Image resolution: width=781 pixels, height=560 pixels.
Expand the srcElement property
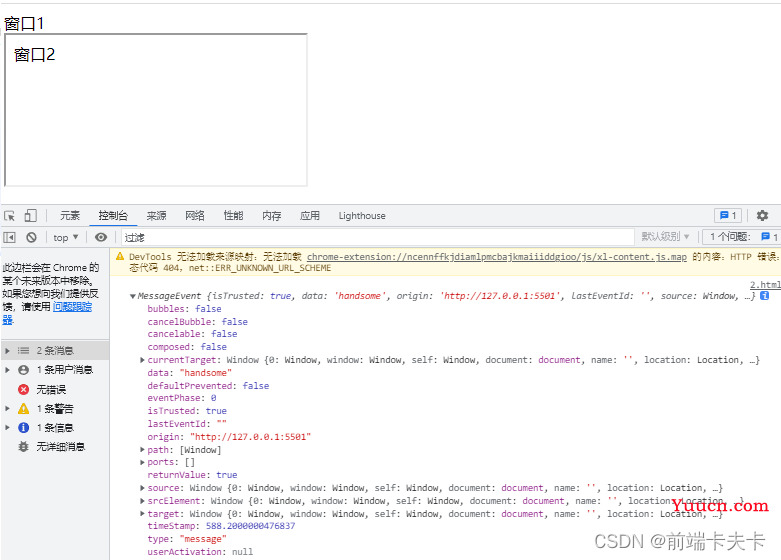[x=142, y=501]
